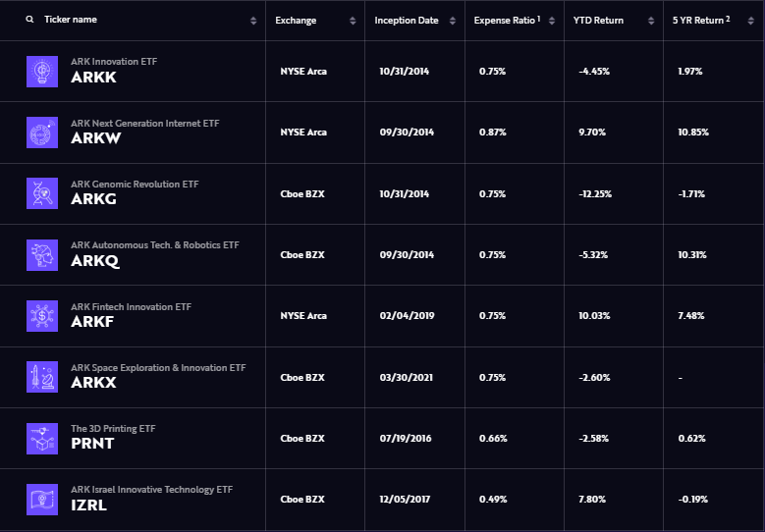Click the search magnifier icon beside Ticker name

(29, 20)
